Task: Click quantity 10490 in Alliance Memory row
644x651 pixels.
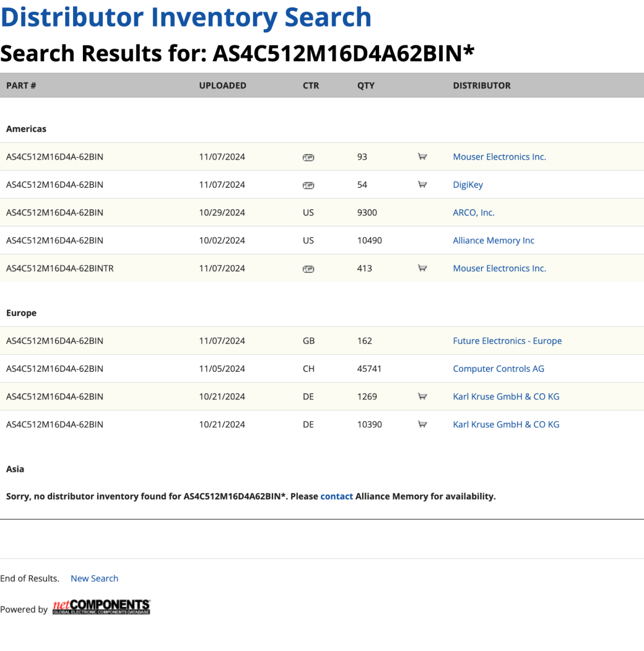Action: [369, 240]
